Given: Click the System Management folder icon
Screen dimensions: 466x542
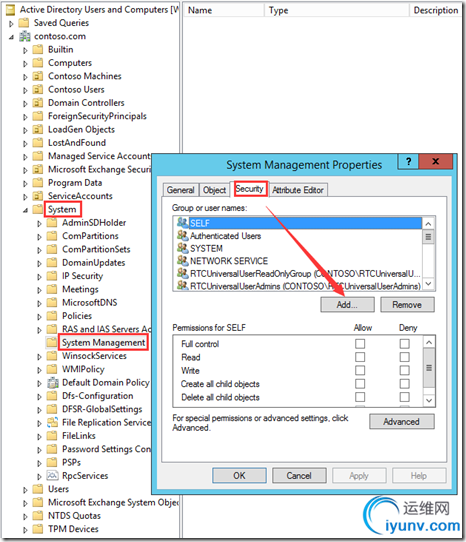Looking at the screenshot, I should [52, 343].
